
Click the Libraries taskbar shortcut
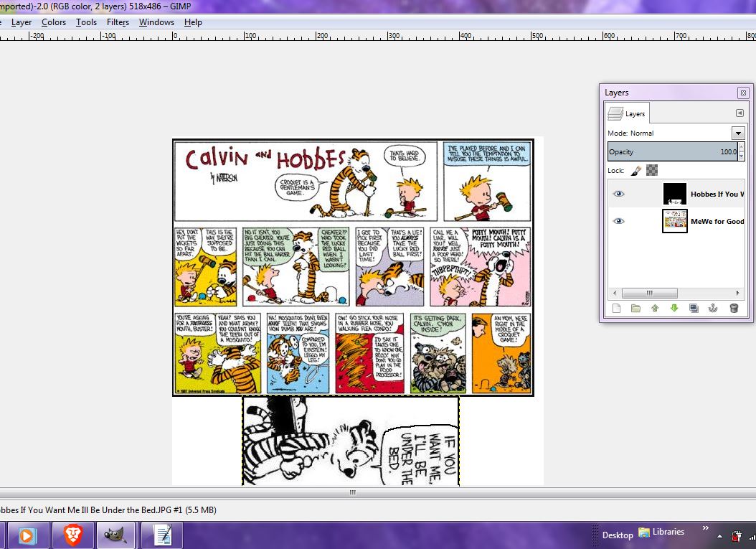pos(661,532)
